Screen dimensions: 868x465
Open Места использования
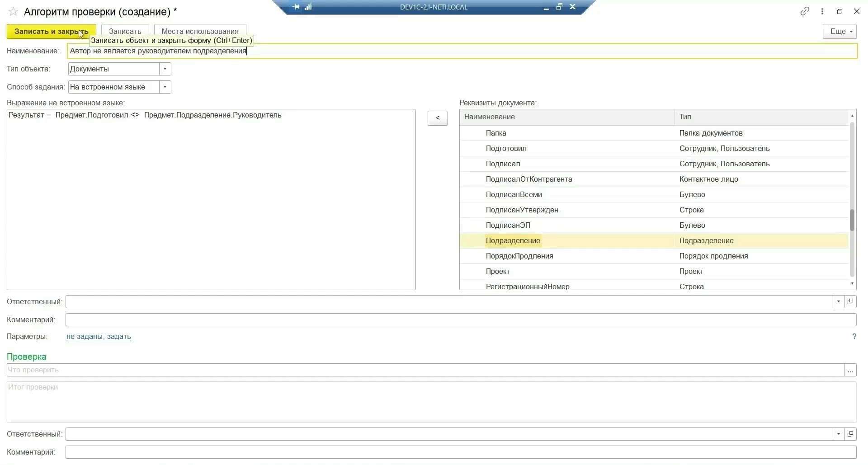click(x=200, y=31)
